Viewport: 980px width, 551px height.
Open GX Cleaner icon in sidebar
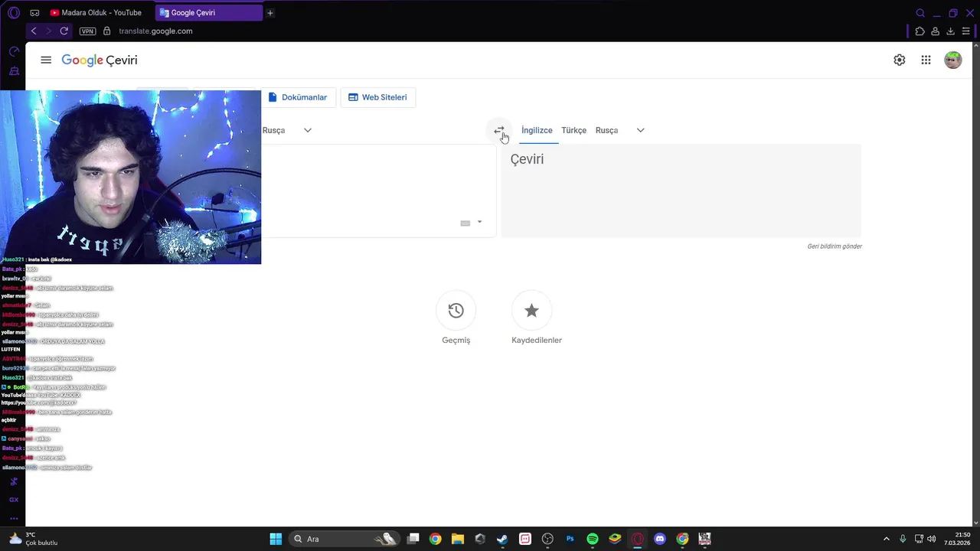[14, 70]
